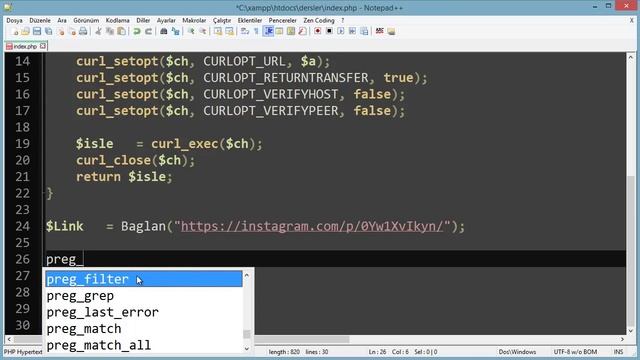Click the Print toolbar icon
Viewport: 640px width, 360px height.
(83, 31)
